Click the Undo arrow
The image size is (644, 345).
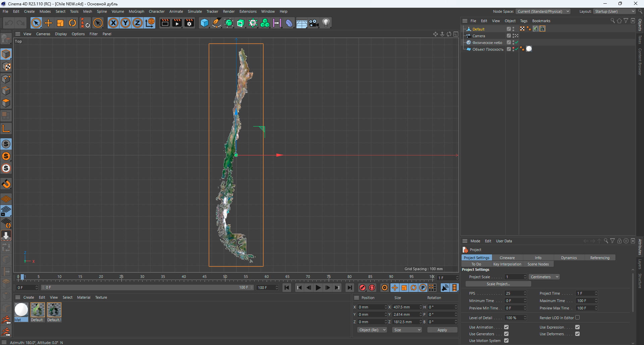[9, 23]
